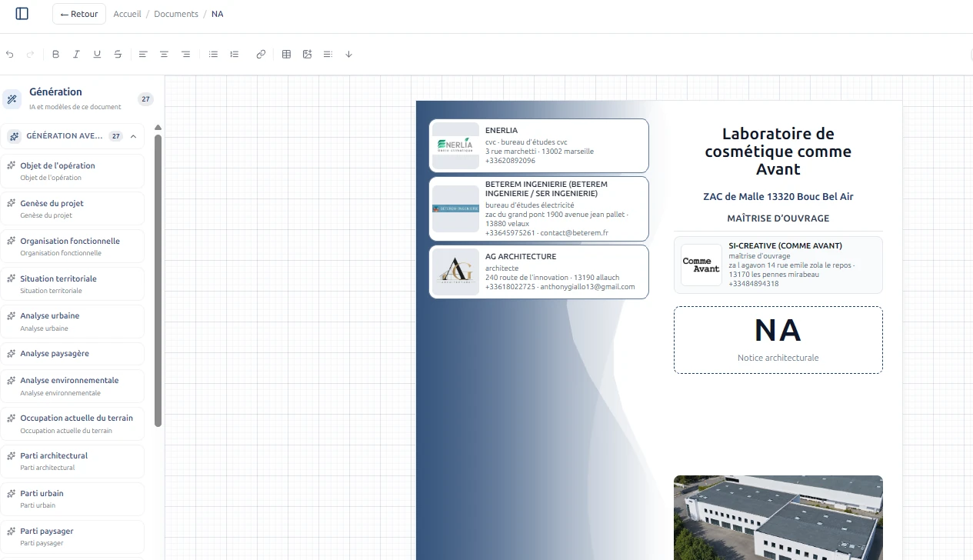Toggle italic formatting
The image size is (973, 560).
(76, 55)
